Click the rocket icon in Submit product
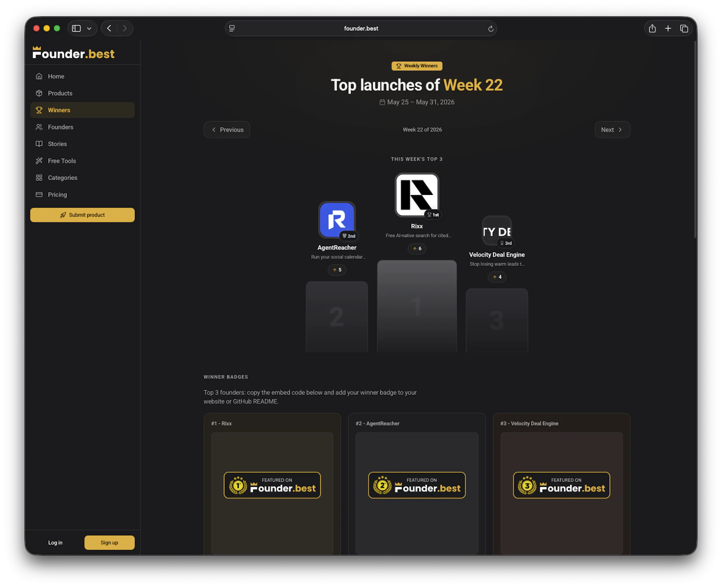Image resolution: width=722 pixels, height=588 pixels. [63, 215]
